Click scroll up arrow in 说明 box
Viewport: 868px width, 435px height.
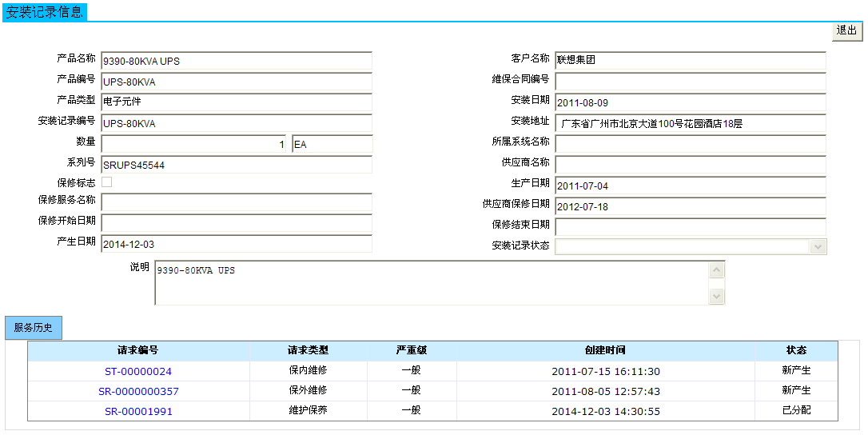click(717, 269)
